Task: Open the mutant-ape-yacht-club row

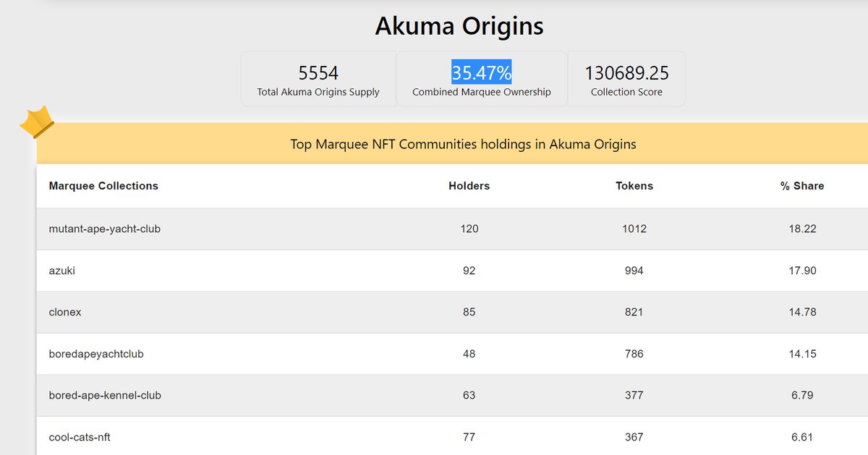Action: point(452,229)
